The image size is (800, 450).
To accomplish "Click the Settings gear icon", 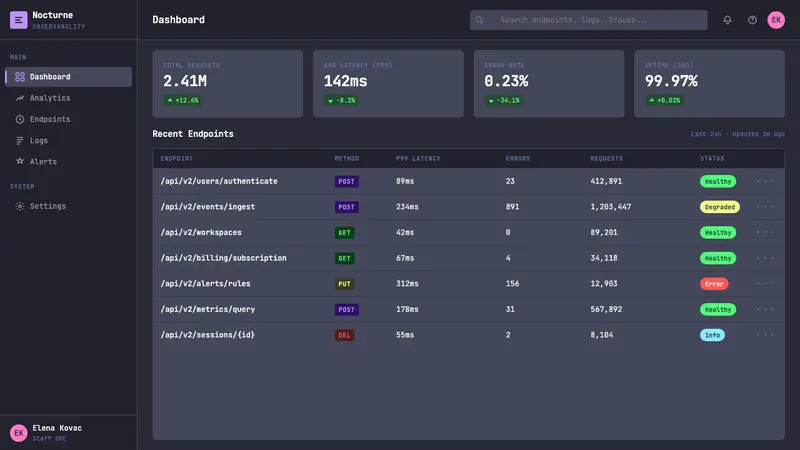I will 20,206.
